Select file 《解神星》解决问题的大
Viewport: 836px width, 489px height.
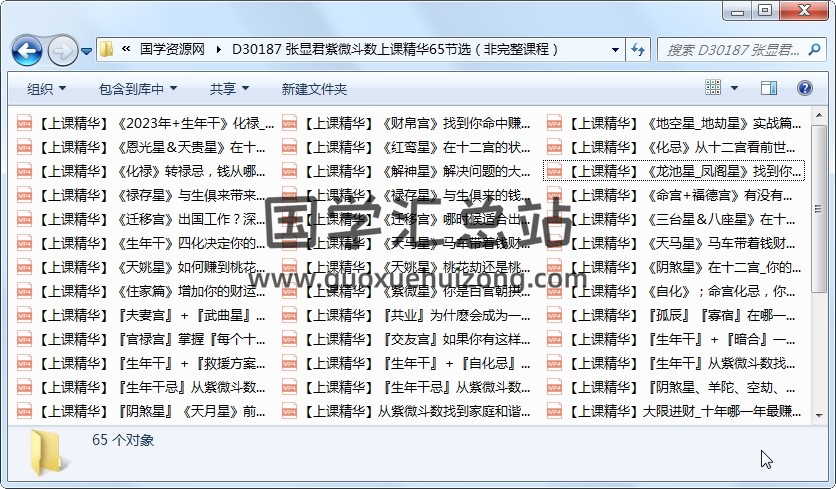[x=406, y=171]
